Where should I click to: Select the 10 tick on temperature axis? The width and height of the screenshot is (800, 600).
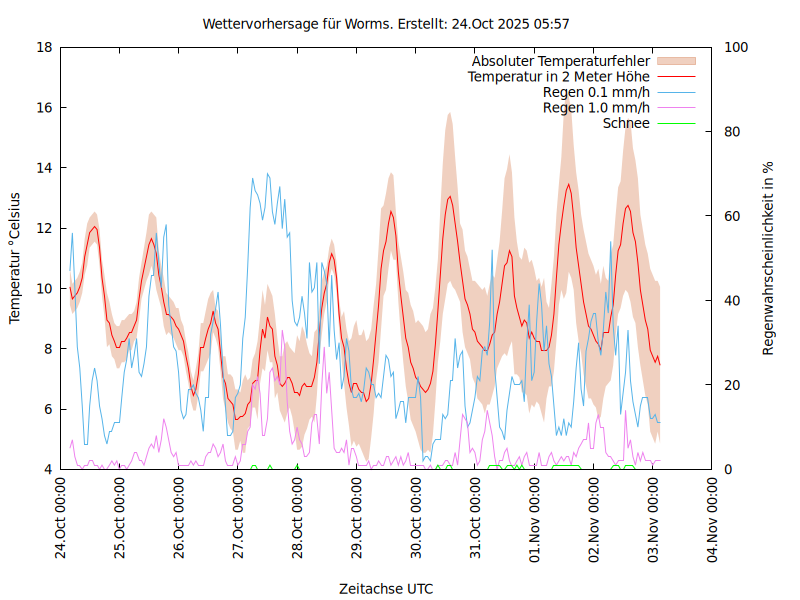click(44, 288)
